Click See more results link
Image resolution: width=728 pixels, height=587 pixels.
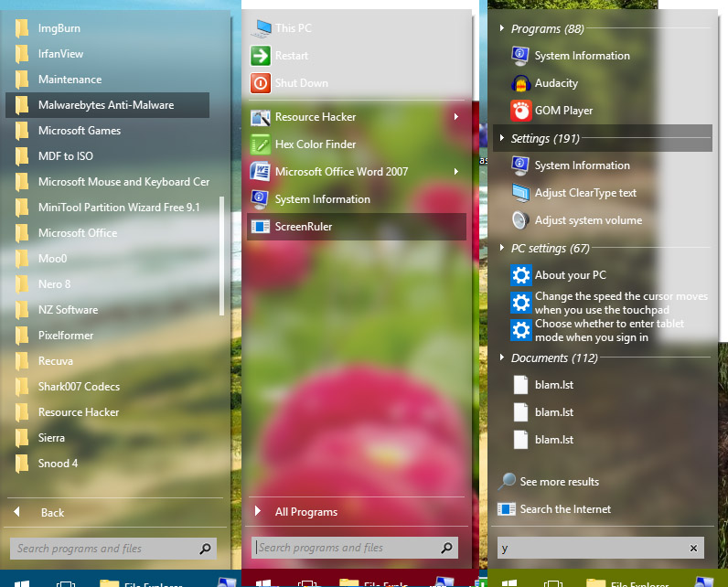(560, 482)
